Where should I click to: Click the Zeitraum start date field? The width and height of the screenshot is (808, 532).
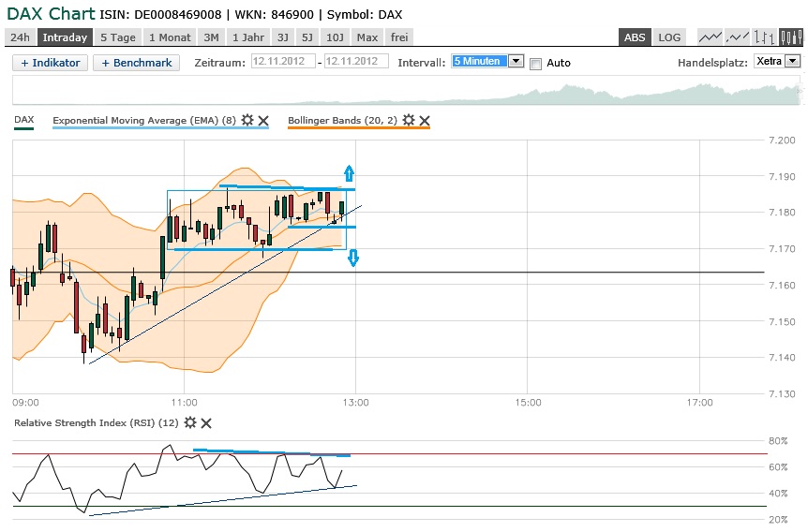coord(283,61)
